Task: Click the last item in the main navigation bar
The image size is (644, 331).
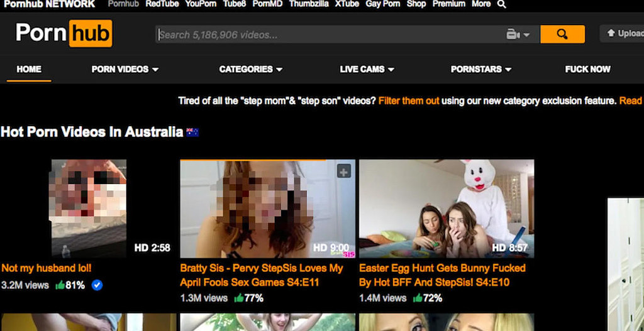Action: point(588,69)
